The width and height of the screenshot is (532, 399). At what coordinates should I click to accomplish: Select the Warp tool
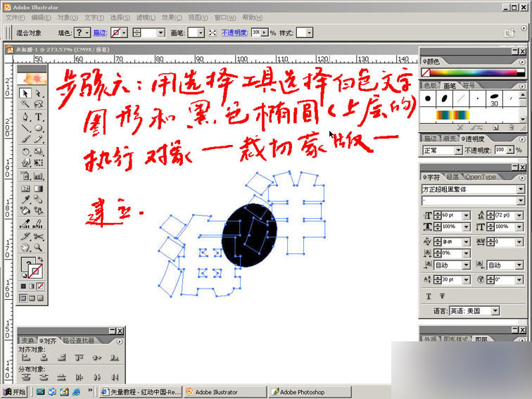pos(25,163)
